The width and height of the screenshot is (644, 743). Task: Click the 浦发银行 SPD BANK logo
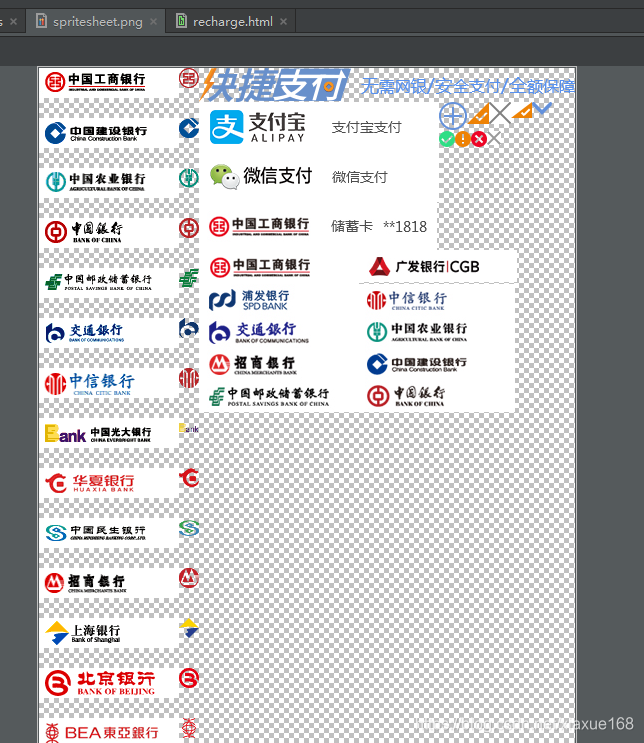(x=249, y=300)
